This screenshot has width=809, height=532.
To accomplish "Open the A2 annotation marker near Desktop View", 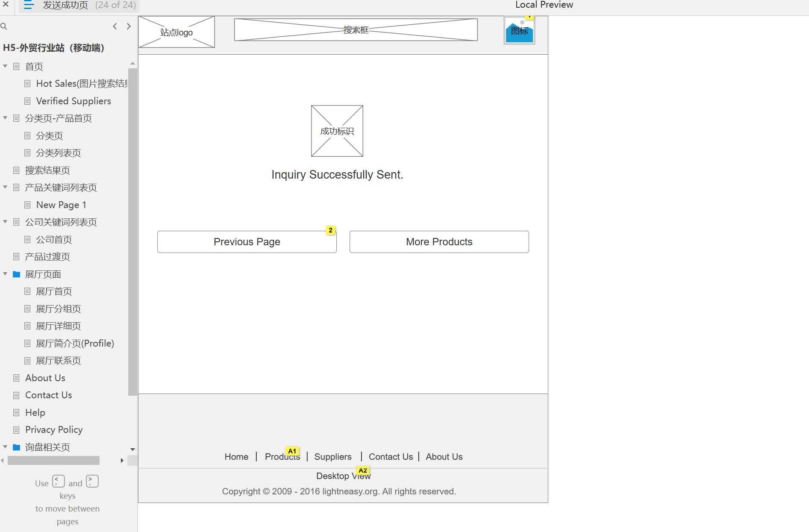I will click(362, 470).
